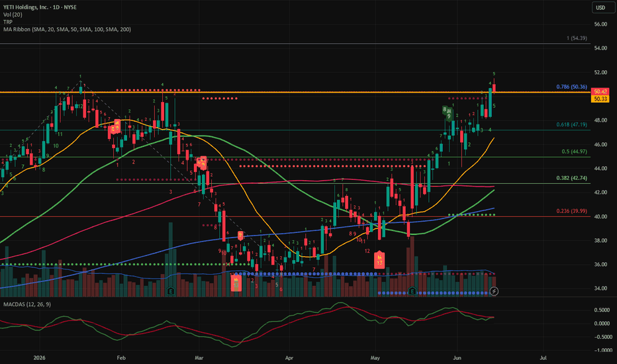Click the orange 50.33 price tag
Viewport: 617px width, 364px height.
pos(600,99)
